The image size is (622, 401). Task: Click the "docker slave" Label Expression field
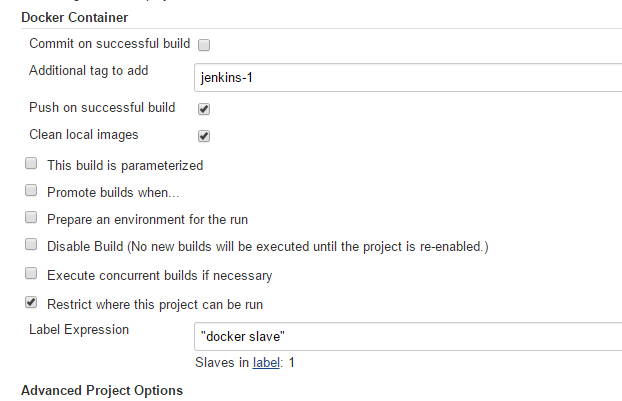coord(408,336)
